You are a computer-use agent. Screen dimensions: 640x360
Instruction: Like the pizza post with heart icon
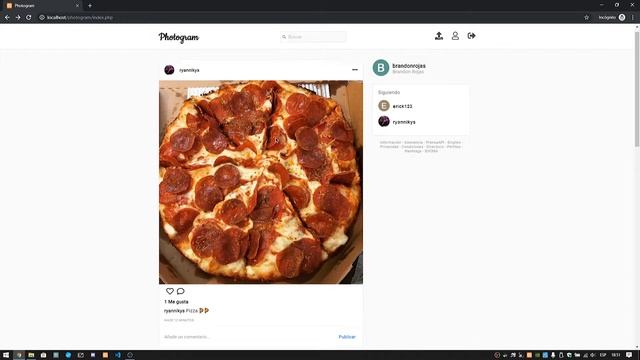pyautogui.click(x=170, y=291)
